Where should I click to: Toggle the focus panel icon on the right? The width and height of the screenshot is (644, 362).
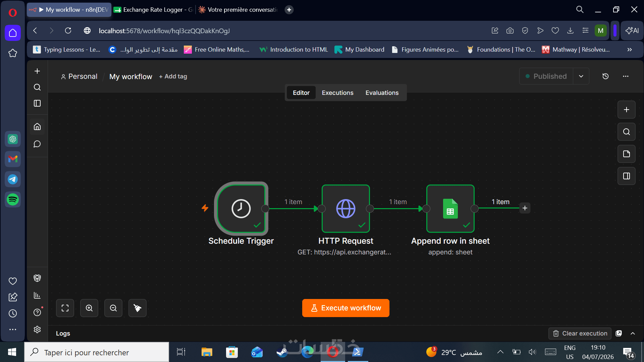(627, 176)
